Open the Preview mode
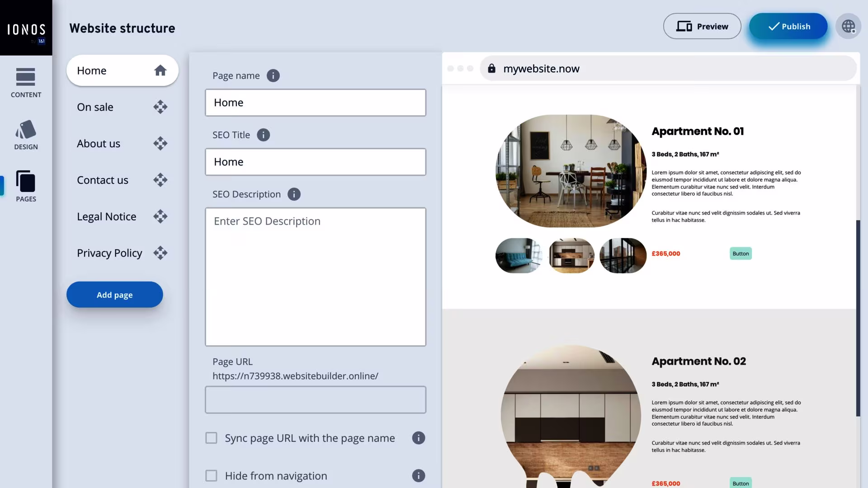This screenshot has width=868, height=488. click(x=702, y=26)
